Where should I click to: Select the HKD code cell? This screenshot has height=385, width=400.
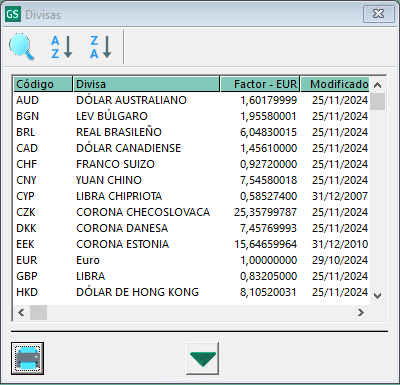(27, 292)
